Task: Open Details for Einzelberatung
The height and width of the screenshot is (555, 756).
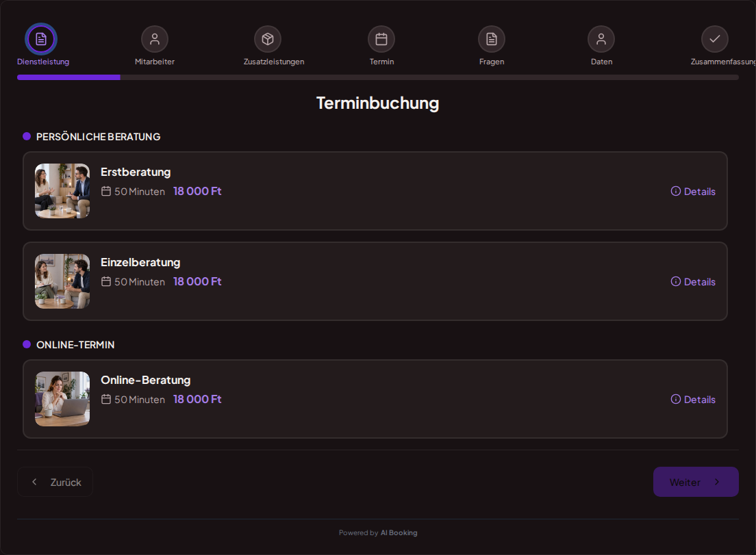Action: 693,281
